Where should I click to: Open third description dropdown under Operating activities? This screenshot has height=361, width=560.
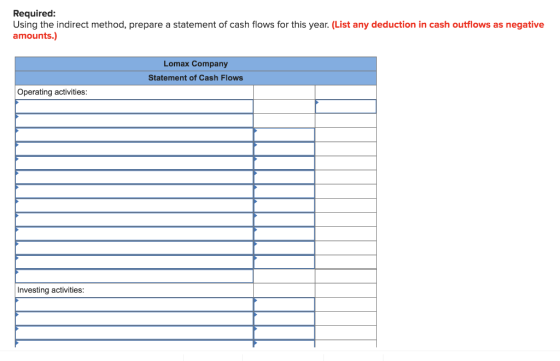pos(134,135)
